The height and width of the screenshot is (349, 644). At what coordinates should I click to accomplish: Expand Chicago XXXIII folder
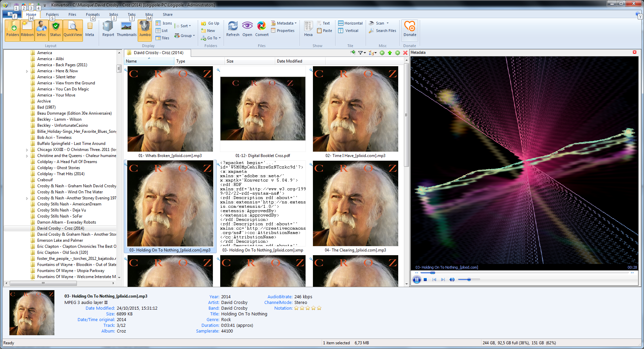coord(27,150)
